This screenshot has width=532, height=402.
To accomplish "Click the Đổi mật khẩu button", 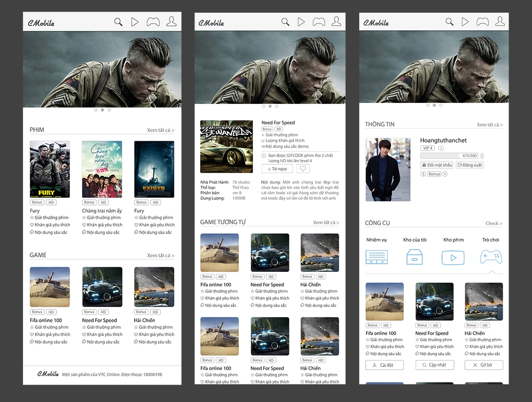I will 437,165.
